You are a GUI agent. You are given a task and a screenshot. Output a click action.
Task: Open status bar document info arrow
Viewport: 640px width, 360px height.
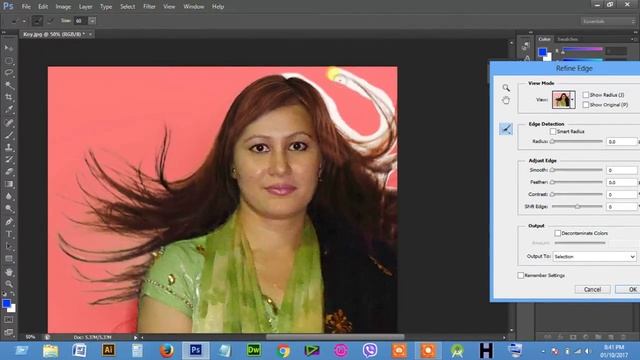pos(136,338)
